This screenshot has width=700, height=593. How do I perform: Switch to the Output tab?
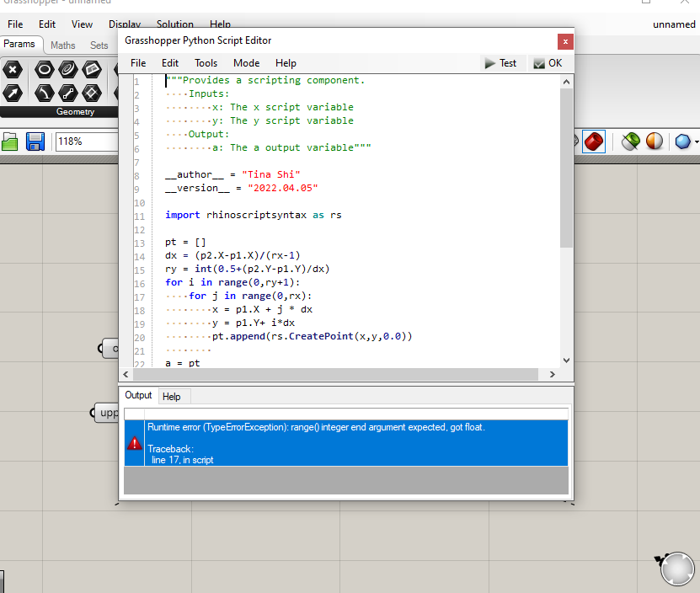point(138,395)
